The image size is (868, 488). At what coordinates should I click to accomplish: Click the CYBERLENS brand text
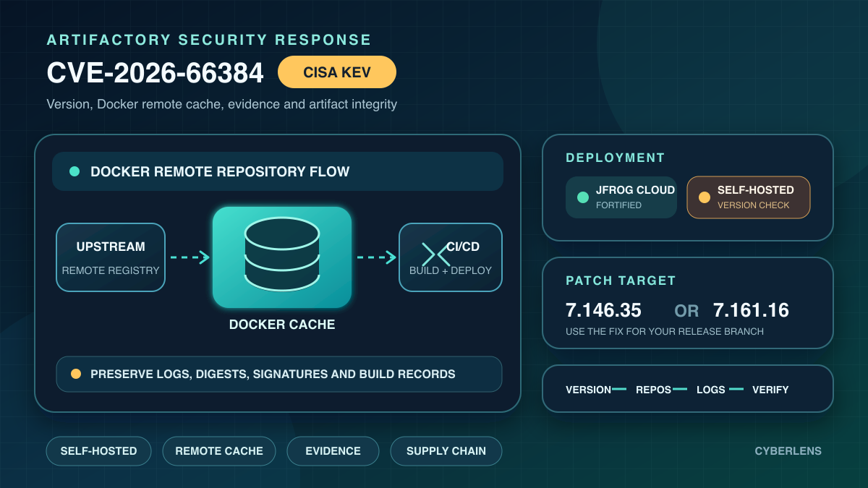[x=788, y=451]
